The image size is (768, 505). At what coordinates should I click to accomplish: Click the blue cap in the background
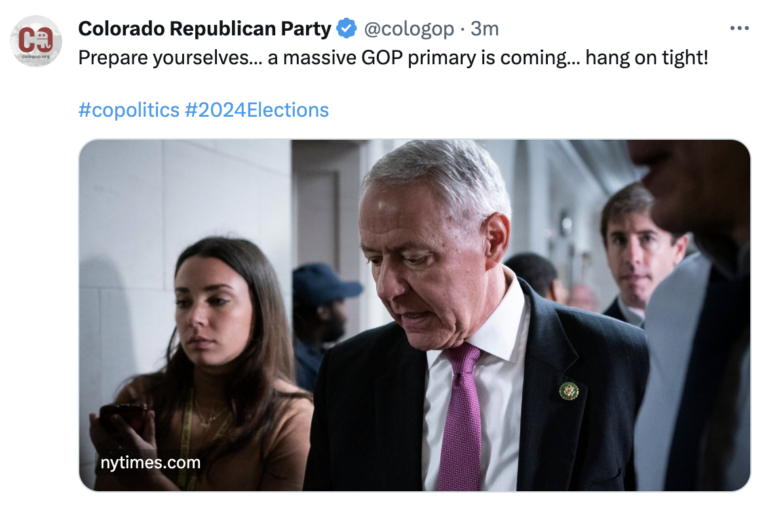pyautogui.click(x=324, y=283)
